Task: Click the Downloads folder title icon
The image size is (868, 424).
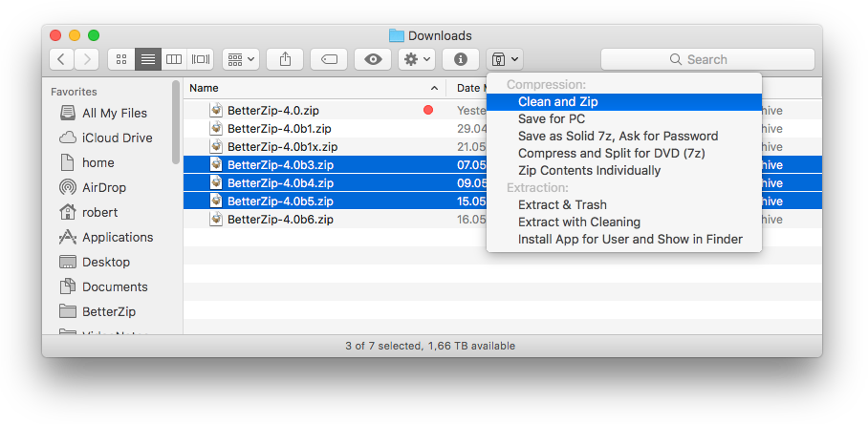Action: (397, 36)
